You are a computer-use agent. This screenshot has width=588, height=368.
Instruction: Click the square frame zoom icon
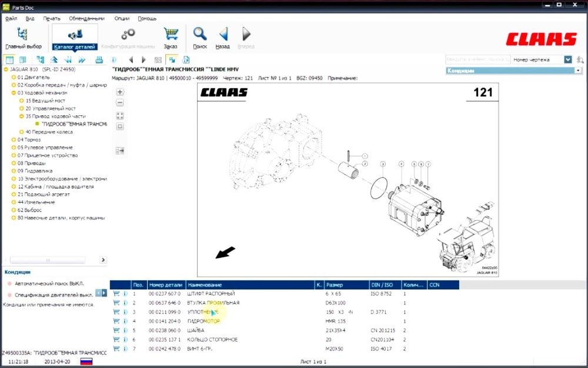coord(120,126)
